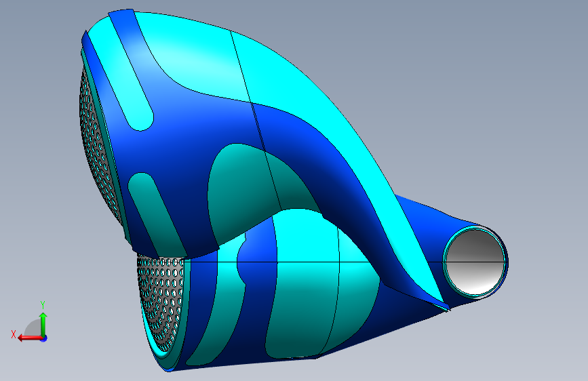Screen dimensions: 588x381
Task: Click the red X axis arrow of the triad
Action: pos(29,338)
